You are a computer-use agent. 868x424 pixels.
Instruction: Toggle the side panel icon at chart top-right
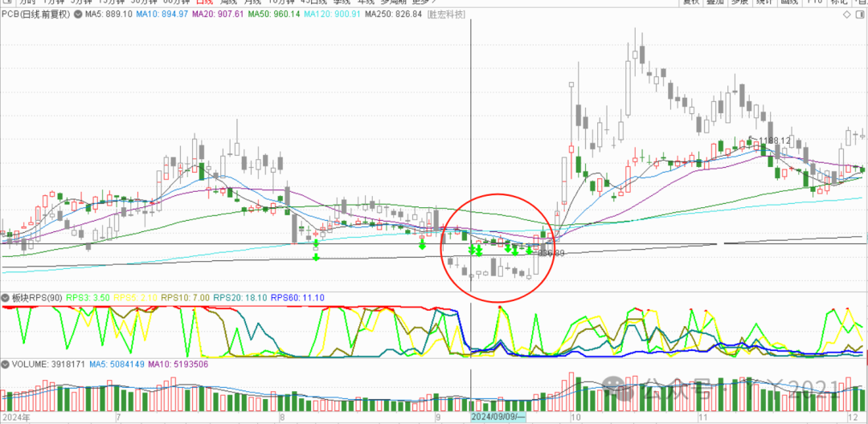click(861, 14)
